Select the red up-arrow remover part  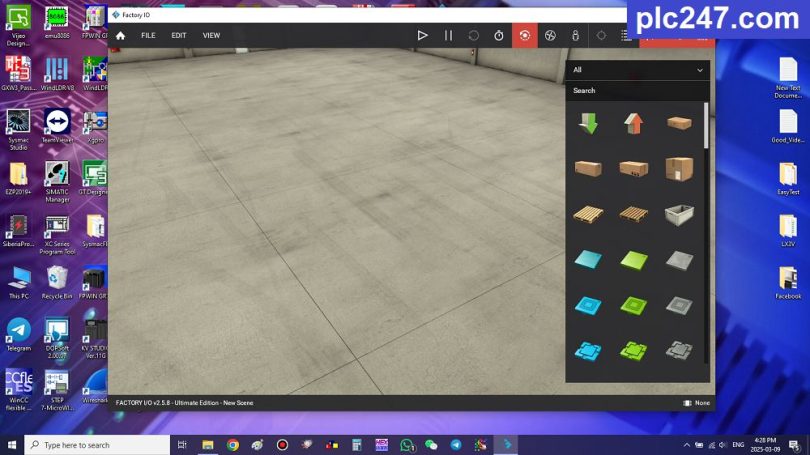(x=633, y=123)
